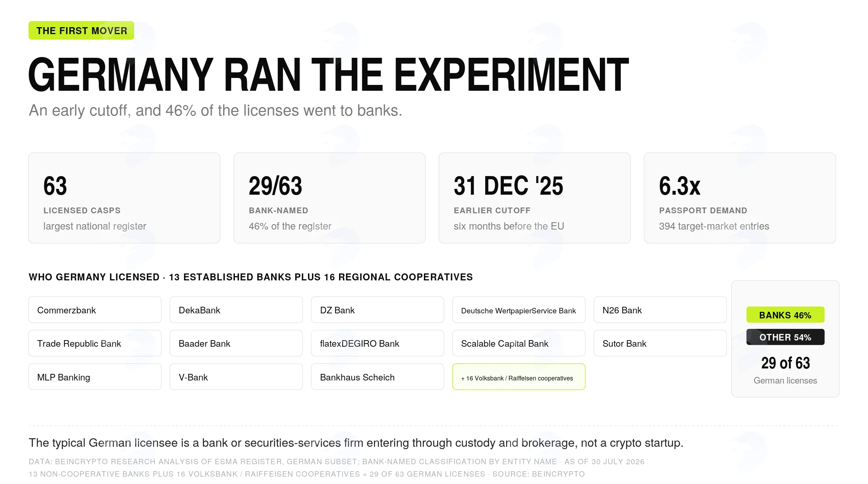Image resolution: width=868 pixels, height=484 pixels.
Task: Click 'largest national register' description
Action: click(95, 226)
